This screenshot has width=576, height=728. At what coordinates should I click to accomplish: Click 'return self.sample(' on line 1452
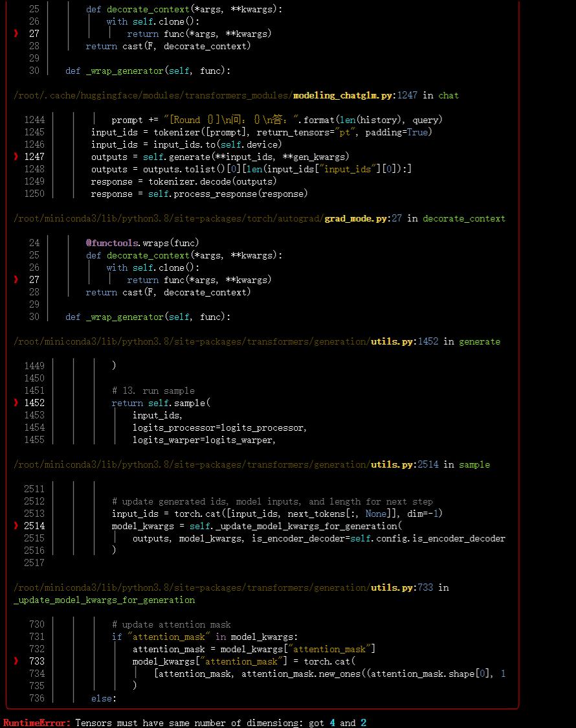tap(161, 403)
